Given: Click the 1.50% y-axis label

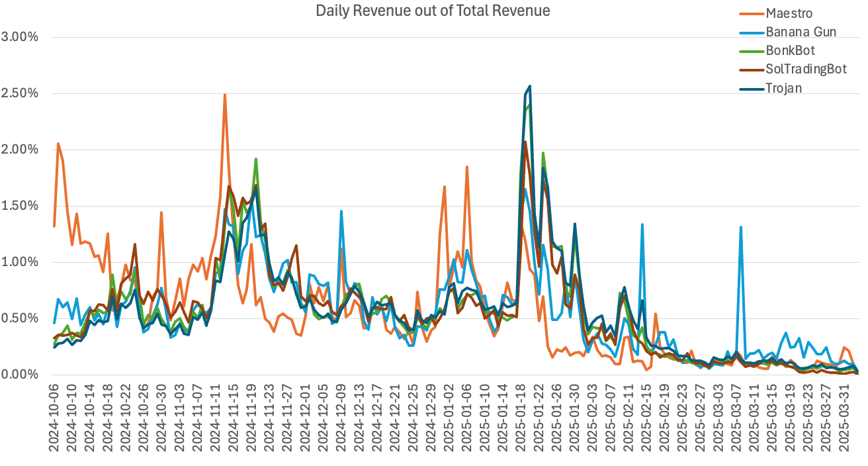Looking at the screenshot, I should point(21,206).
